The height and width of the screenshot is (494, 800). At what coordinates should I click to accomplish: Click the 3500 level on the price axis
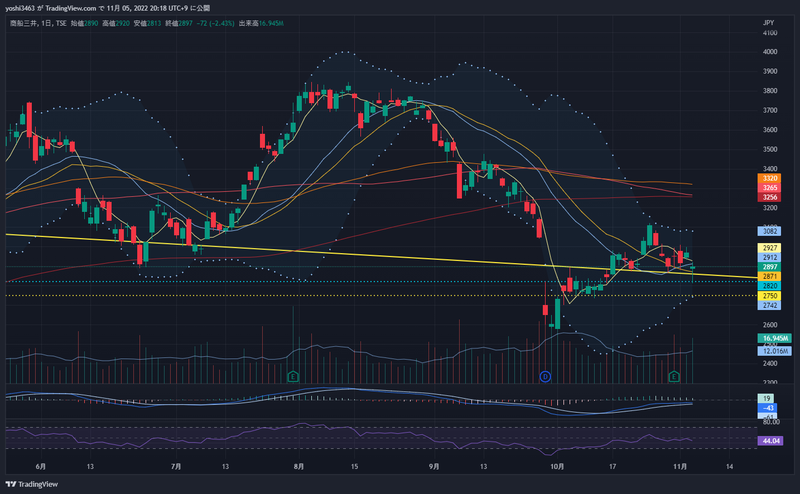pos(770,149)
